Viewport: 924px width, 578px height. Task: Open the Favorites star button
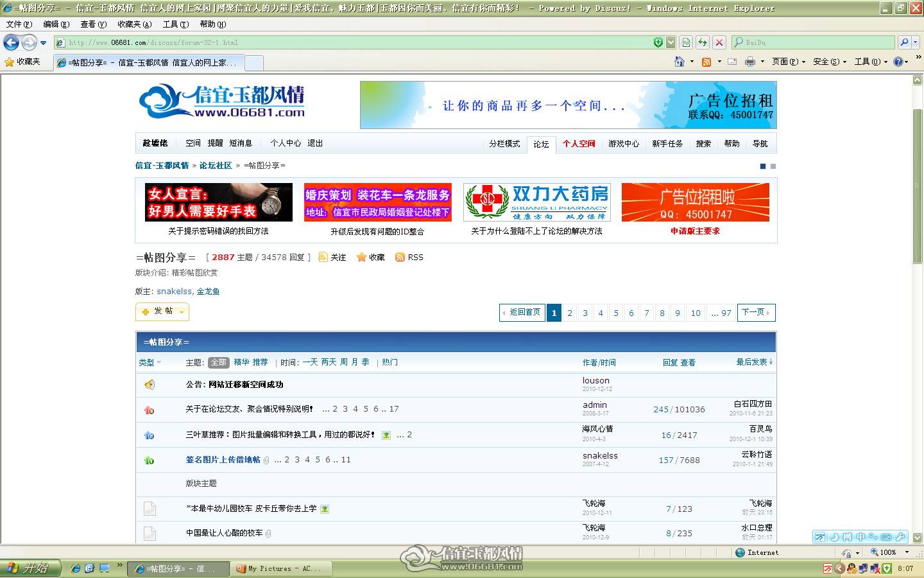pyautogui.click(x=22, y=62)
